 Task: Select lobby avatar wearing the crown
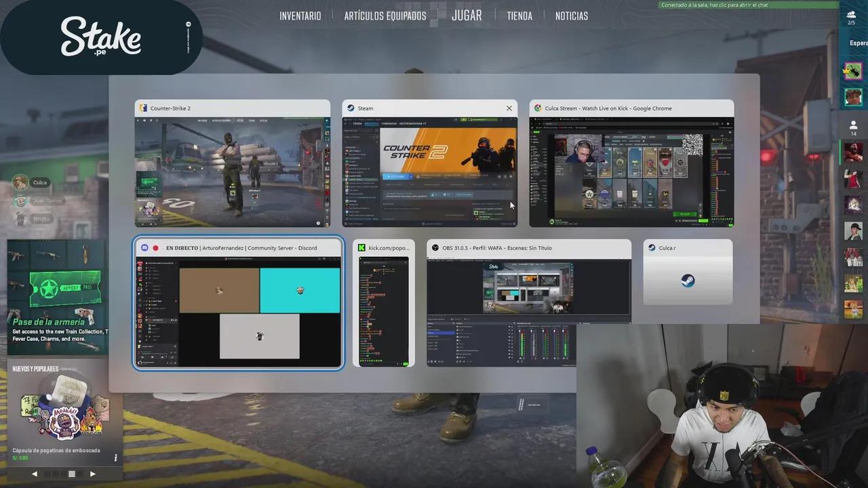pos(853,70)
